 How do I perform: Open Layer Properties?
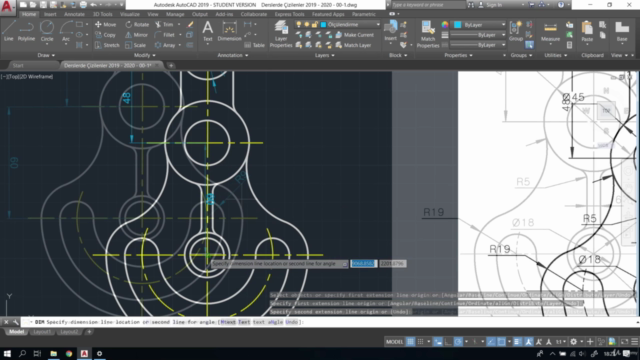[281, 33]
